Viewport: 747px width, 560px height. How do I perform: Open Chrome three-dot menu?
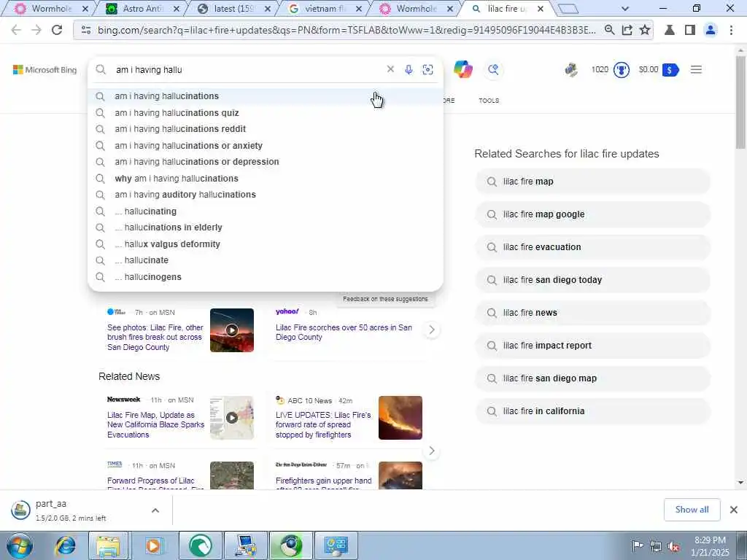731,30
